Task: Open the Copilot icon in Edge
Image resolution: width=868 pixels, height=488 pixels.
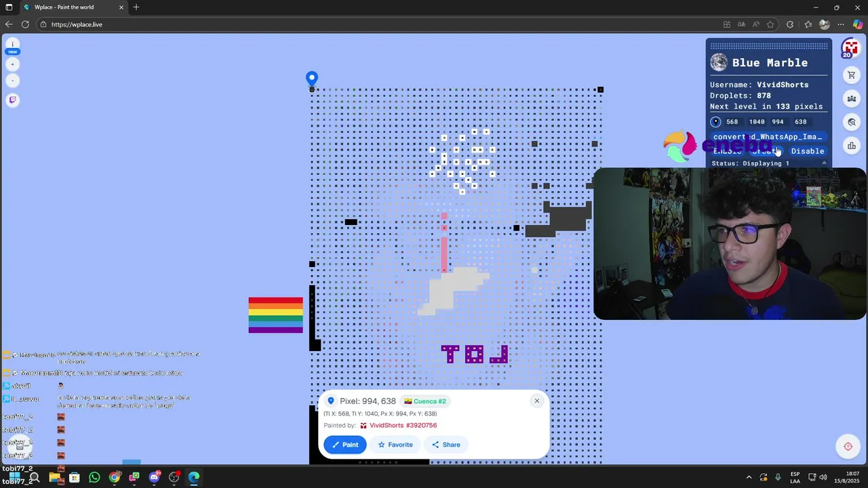Action: click(858, 24)
